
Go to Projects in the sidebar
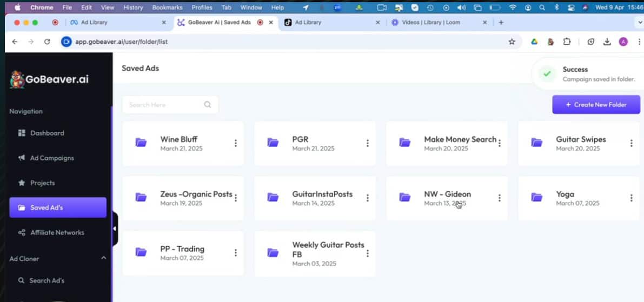37,183
